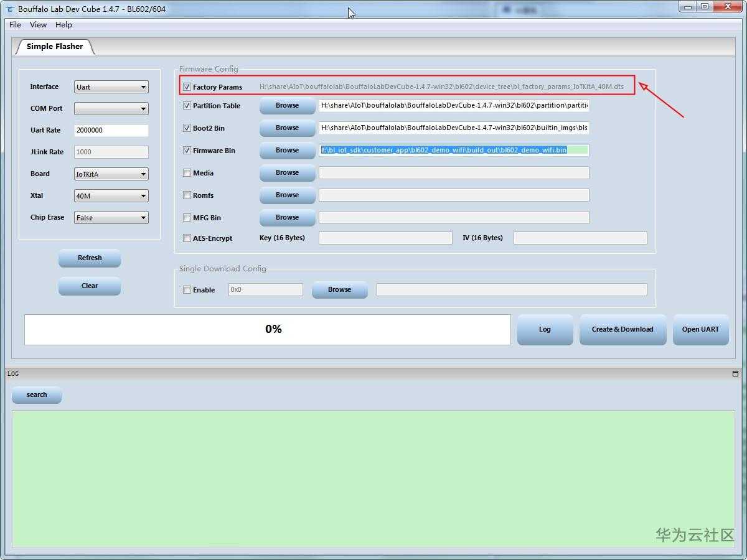Click the Media path field
Image resolution: width=747 pixels, height=560 pixels.
coord(454,173)
